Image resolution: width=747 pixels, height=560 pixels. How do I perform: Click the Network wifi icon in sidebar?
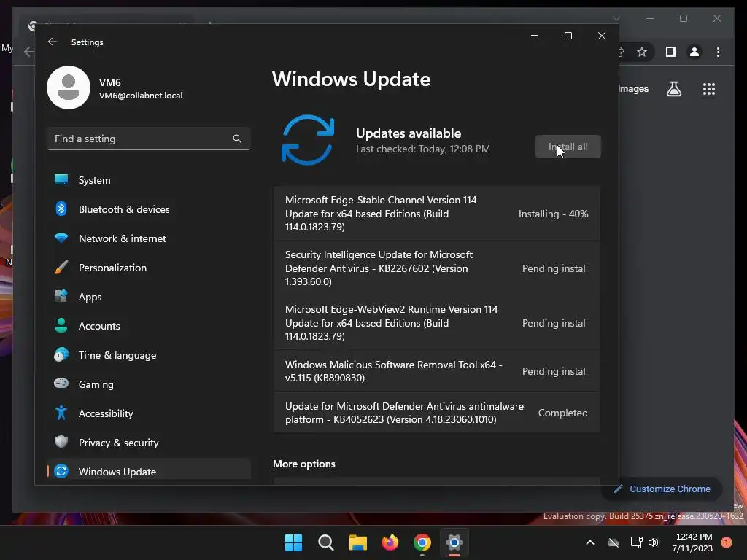click(61, 238)
